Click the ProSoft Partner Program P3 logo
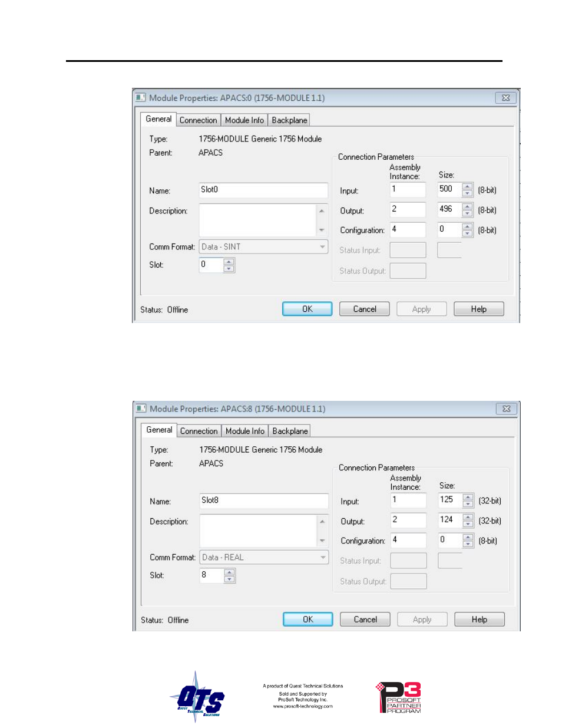 (x=399, y=697)
